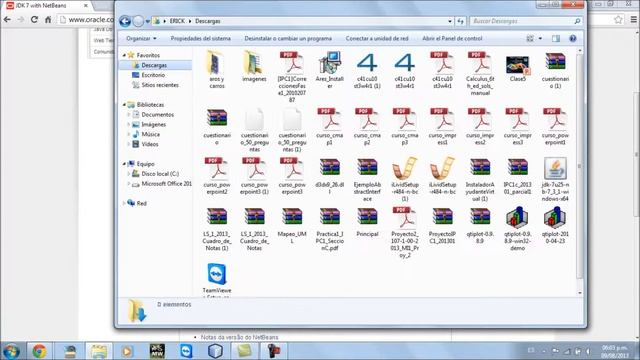
Task: Open recent pages dropdown next to forward button
Action: (147, 21)
